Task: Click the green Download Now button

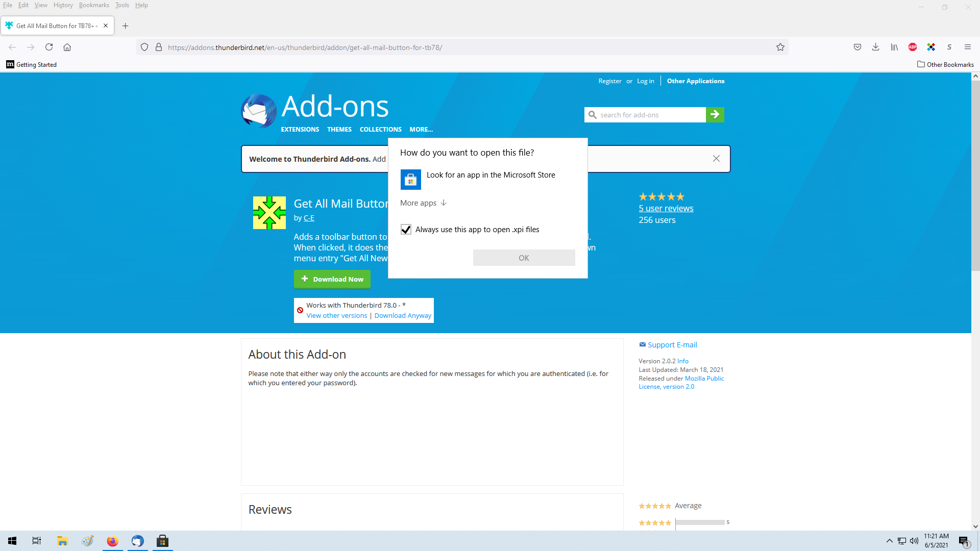Action: 332,279
